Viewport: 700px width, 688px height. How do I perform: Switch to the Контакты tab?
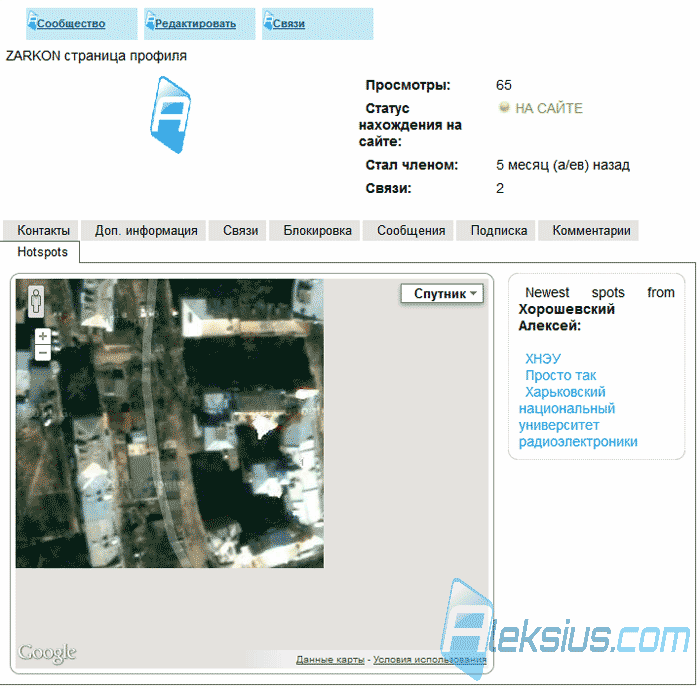click(41, 230)
